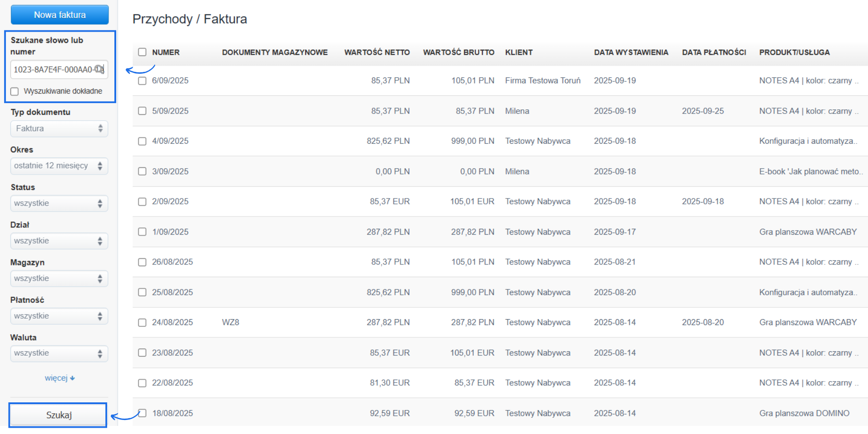Sort by WARTOŚĆ NETTO column header
868x434 pixels.
tap(377, 52)
